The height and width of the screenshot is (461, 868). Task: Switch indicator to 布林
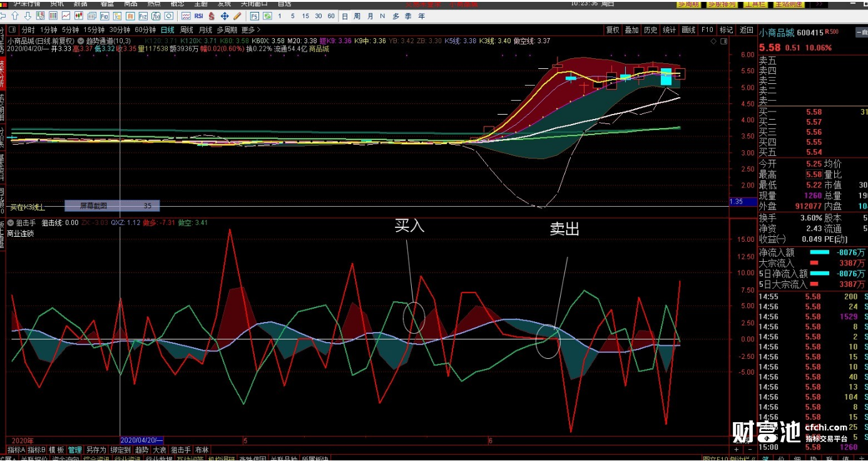tap(202, 450)
